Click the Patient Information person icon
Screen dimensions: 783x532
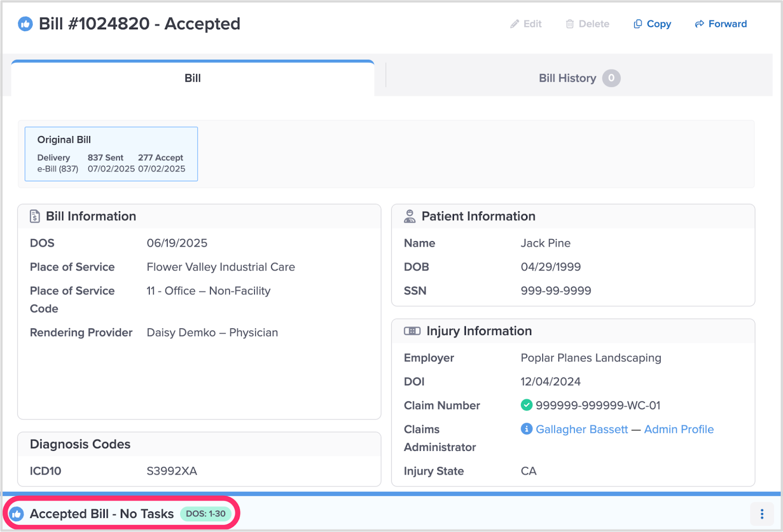click(410, 216)
